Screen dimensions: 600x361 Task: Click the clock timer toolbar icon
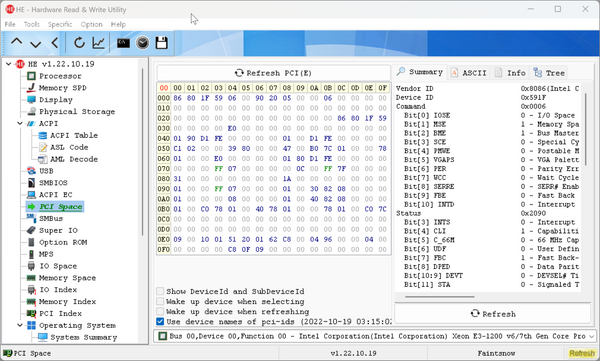coord(142,42)
